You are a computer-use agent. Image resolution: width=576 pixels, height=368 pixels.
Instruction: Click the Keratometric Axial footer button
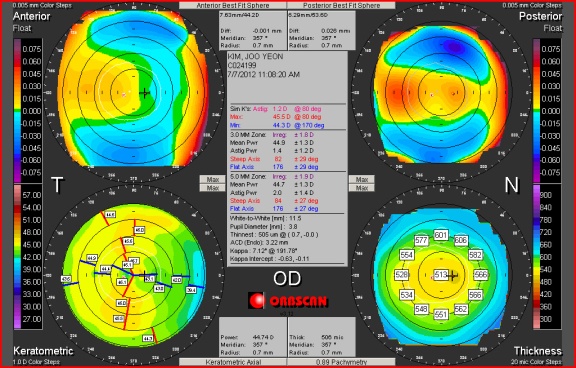233,362
